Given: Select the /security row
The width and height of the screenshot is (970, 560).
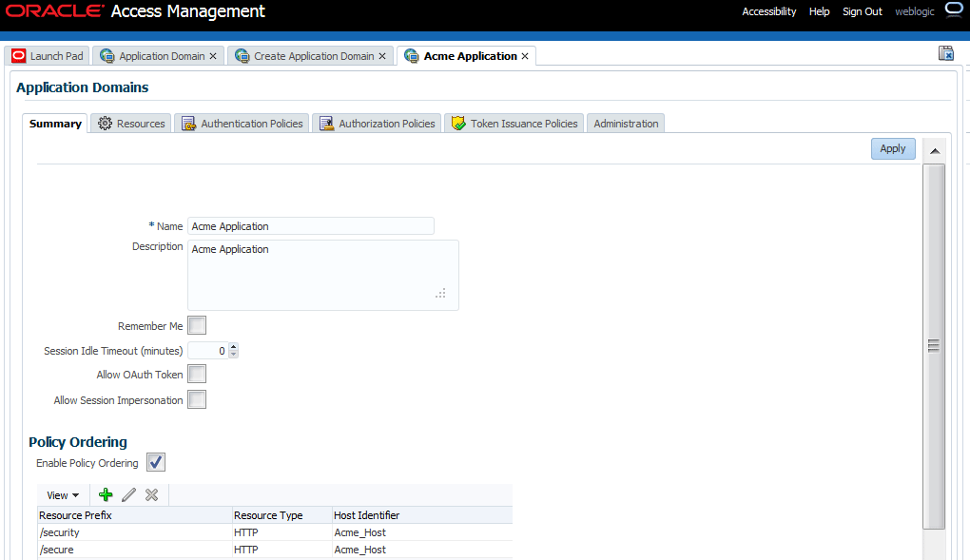Looking at the screenshot, I should [275, 532].
